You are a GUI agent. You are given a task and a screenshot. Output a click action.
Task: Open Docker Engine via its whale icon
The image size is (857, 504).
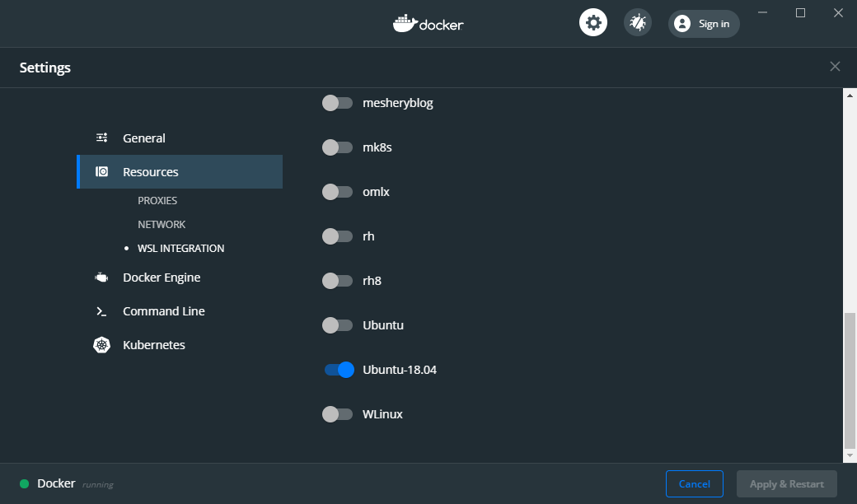coord(101,277)
